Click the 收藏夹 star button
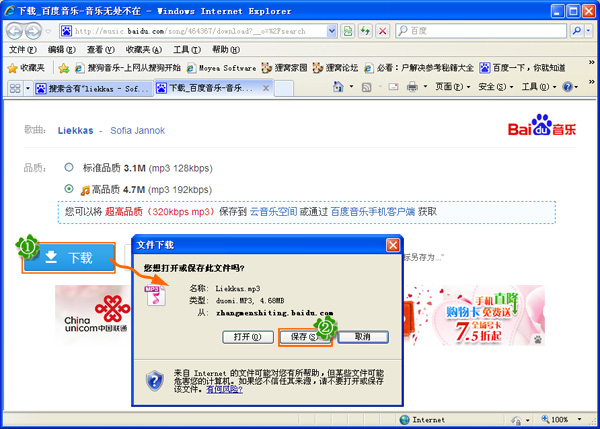 pos(26,68)
